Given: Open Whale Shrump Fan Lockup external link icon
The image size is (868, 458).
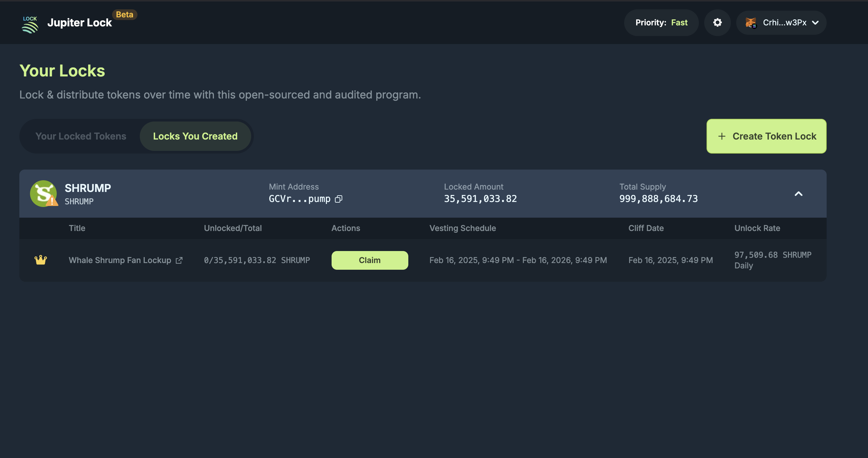Looking at the screenshot, I should (179, 260).
